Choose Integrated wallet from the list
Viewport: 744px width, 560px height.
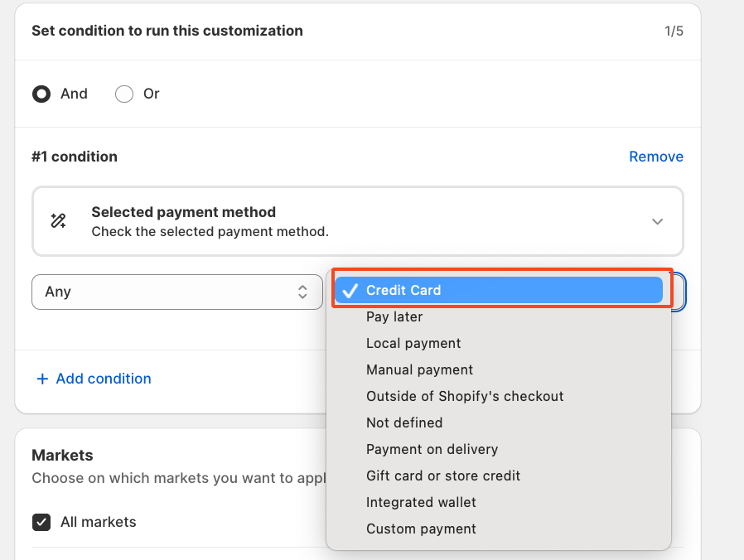pos(421,503)
